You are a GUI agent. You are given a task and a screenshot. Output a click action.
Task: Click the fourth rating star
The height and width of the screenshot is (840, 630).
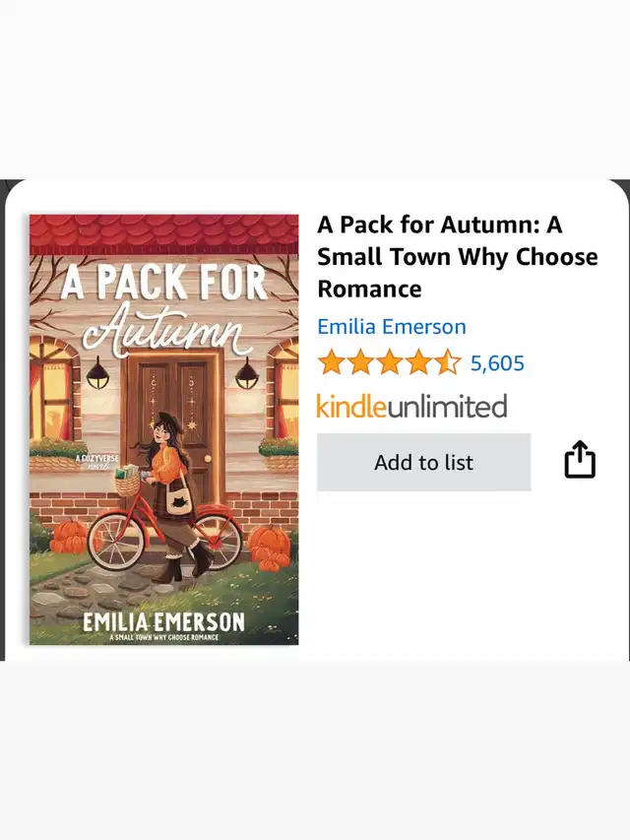(418, 363)
